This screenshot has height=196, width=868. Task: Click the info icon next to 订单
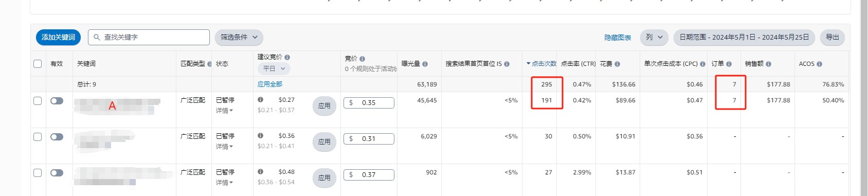pos(729,64)
